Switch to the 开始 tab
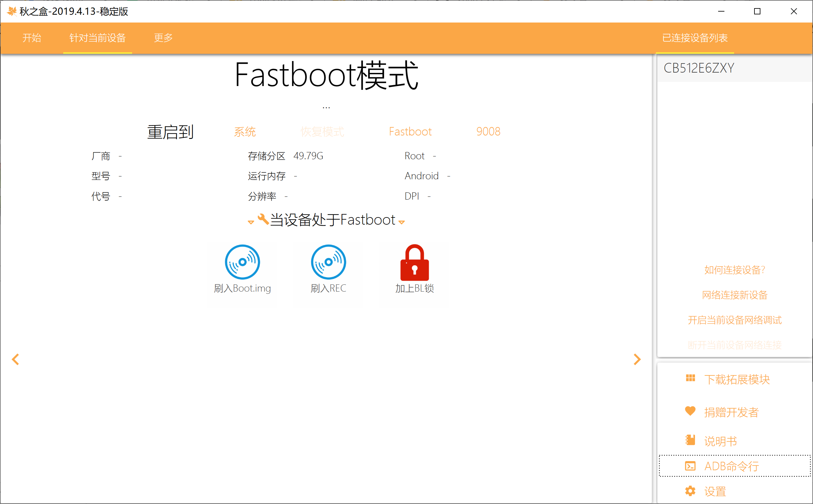This screenshot has width=813, height=504. [x=32, y=38]
